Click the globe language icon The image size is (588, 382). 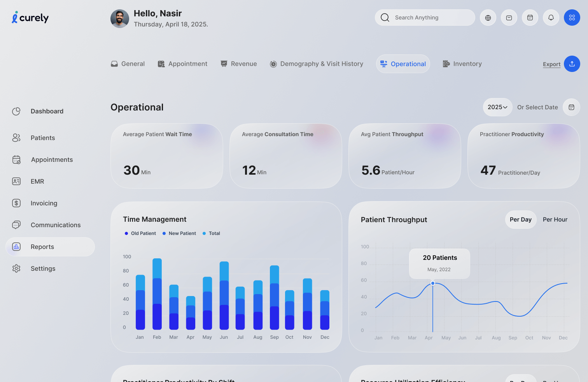point(488,18)
